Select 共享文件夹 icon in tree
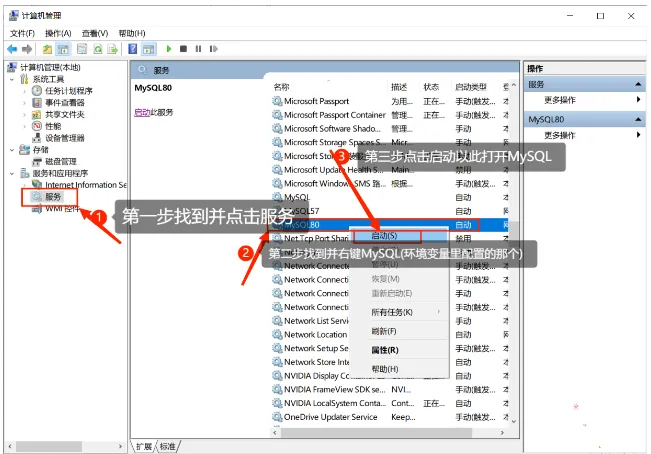 [x=37, y=114]
